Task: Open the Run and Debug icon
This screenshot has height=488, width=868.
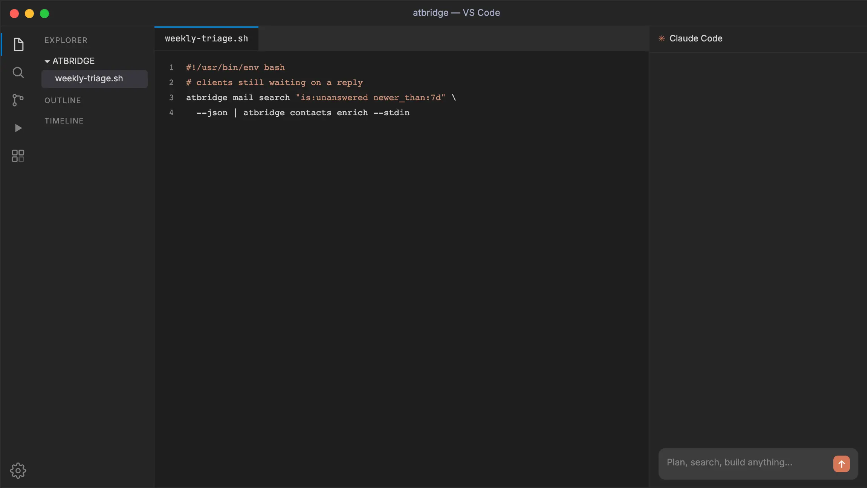Action: point(18,128)
